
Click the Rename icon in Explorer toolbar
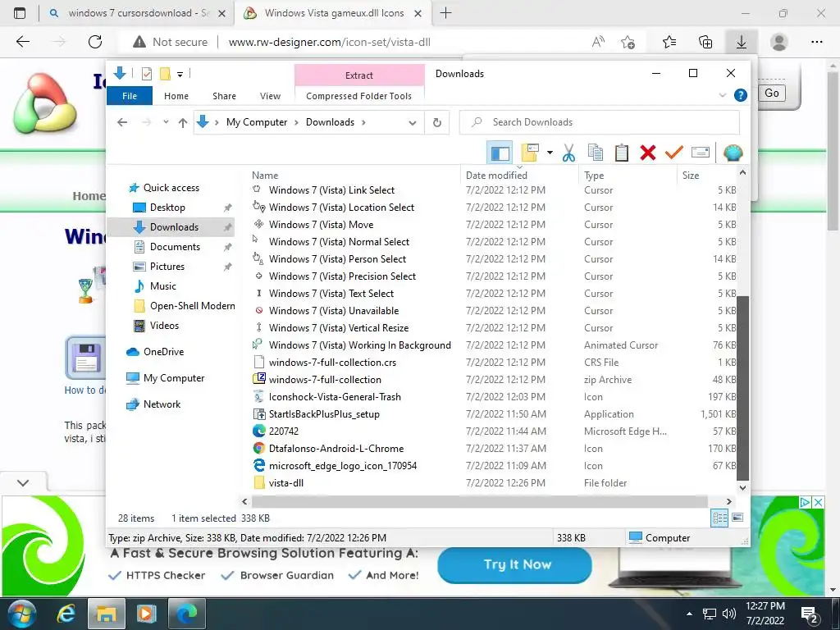pyautogui.click(x=701, y=153)
